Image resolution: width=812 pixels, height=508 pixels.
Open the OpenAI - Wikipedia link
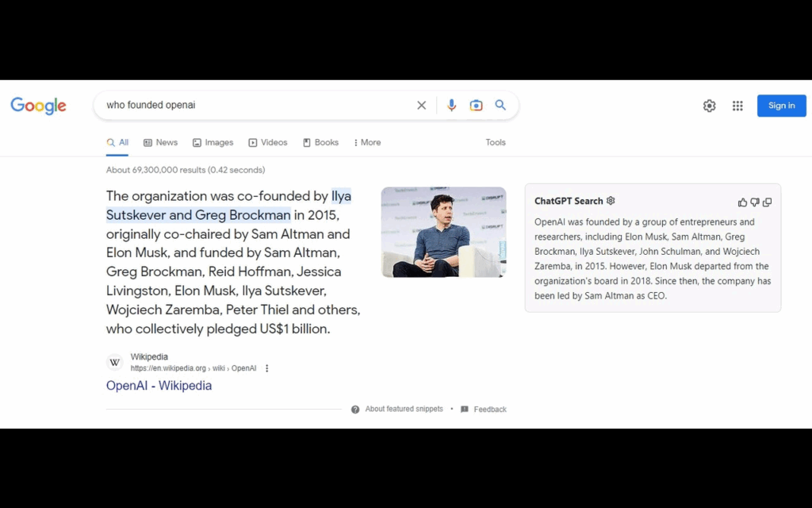pos(159,386)
